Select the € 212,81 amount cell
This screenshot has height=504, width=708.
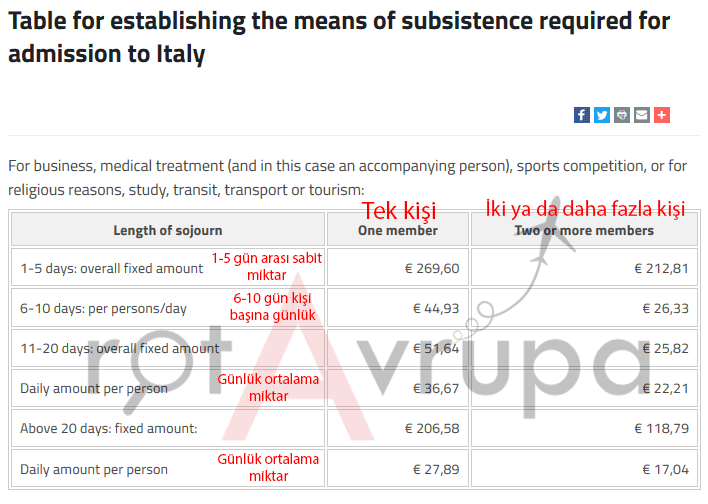[661, 269]
